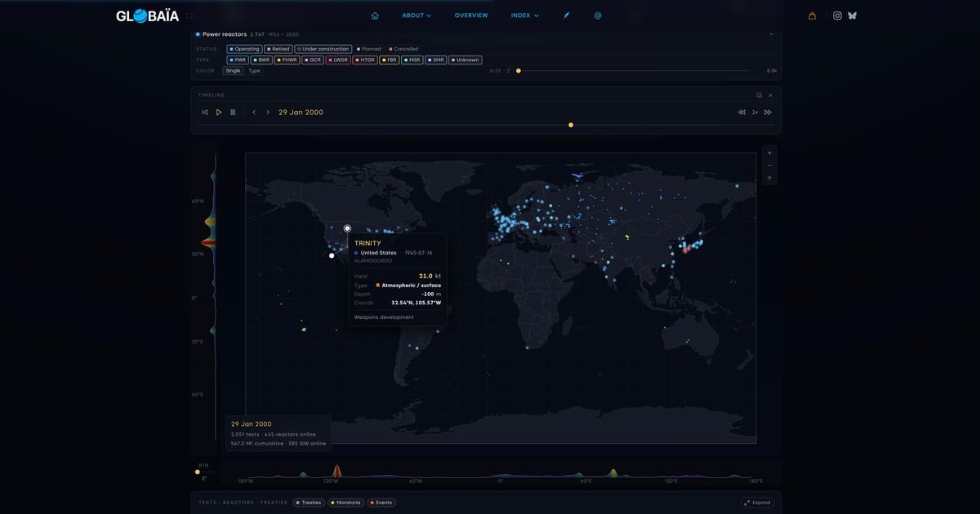Adjust the reactor size slider handle

pos(518,71)
